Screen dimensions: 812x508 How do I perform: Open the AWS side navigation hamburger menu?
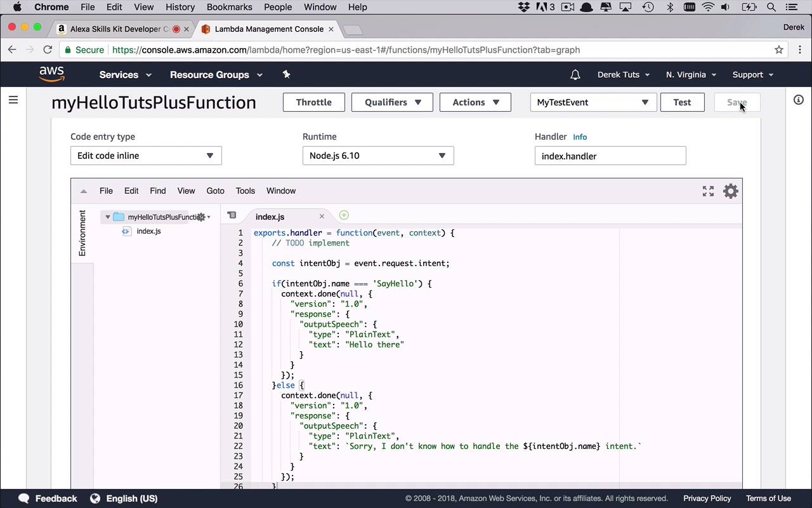pyautogui.click(x=13, y=100)
